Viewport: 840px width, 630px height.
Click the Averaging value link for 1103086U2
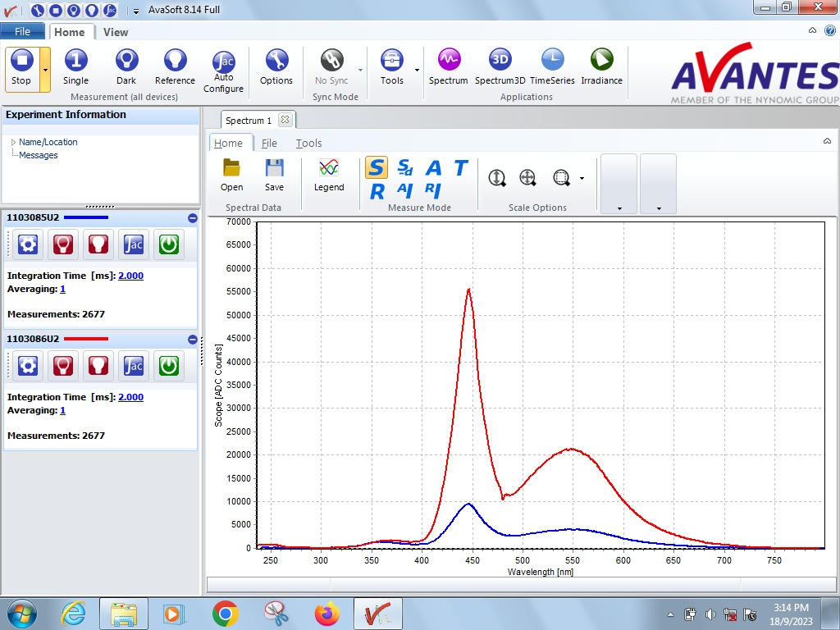tap(62, 410)
